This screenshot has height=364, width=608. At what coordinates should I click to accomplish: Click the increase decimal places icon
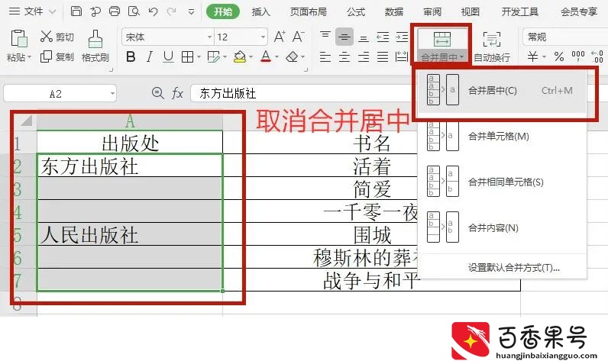click(x=597, y=56)
